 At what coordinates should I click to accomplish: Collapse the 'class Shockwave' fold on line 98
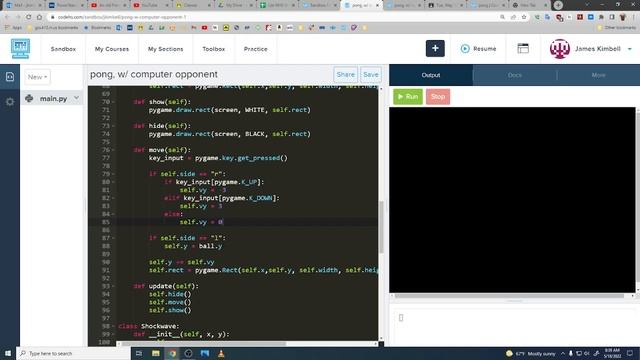(x=113, y=326)
